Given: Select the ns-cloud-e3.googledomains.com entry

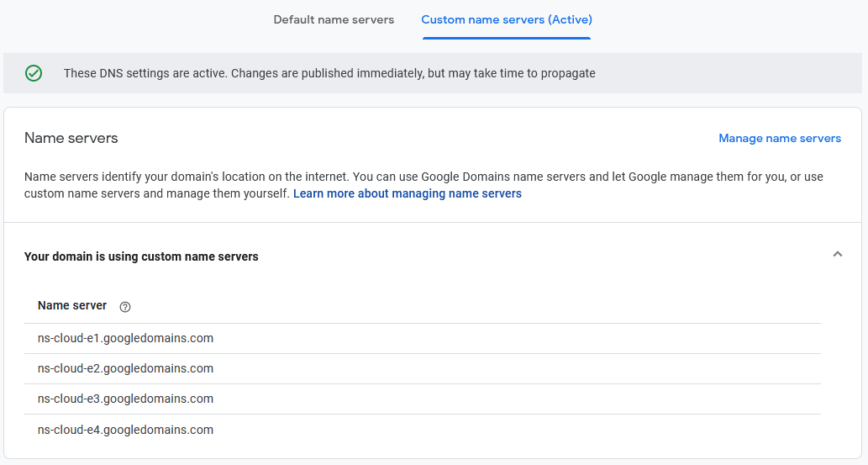Looking at the screenshot, I should [x=125, y=399].
